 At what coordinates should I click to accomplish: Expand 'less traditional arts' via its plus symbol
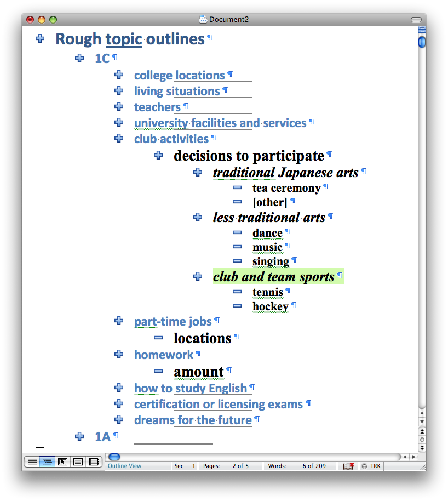click(198, 217)
